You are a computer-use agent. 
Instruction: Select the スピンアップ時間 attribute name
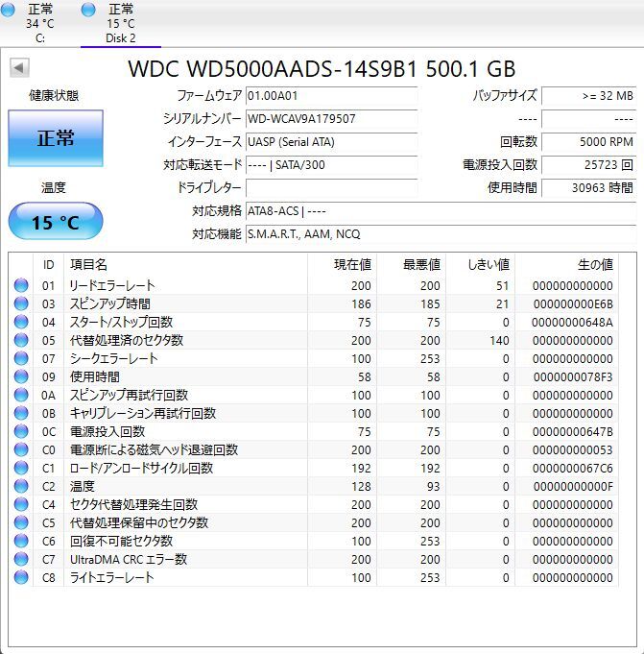pos(109,304)
